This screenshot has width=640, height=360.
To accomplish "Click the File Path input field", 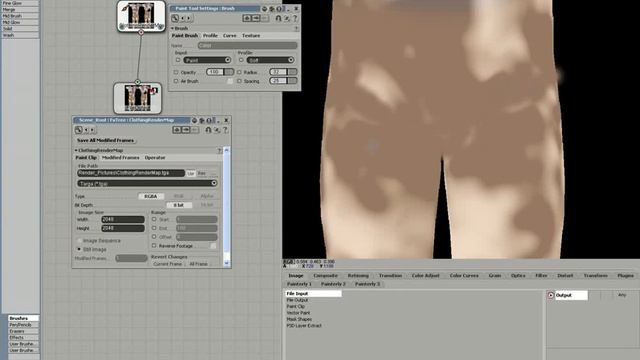I will point(131,173).
